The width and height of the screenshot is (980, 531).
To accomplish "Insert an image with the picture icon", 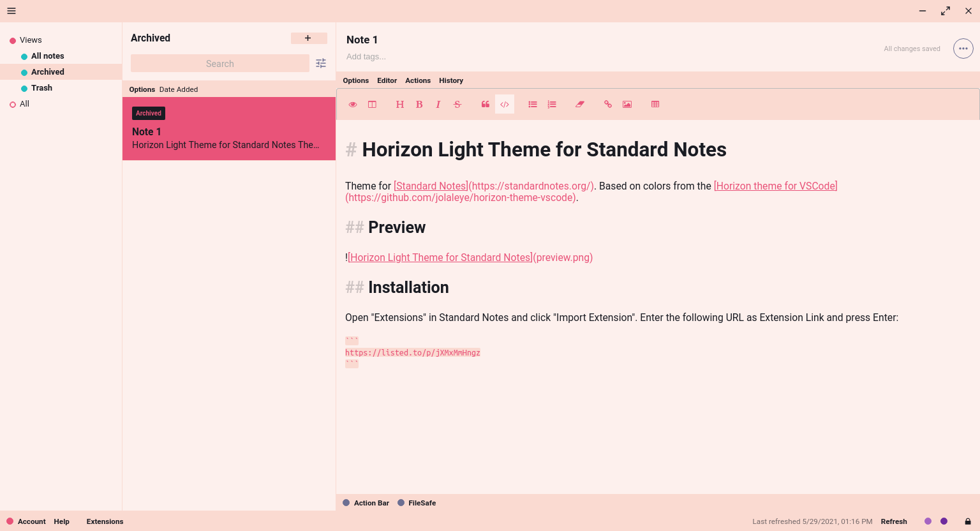I will coord(627,105).
